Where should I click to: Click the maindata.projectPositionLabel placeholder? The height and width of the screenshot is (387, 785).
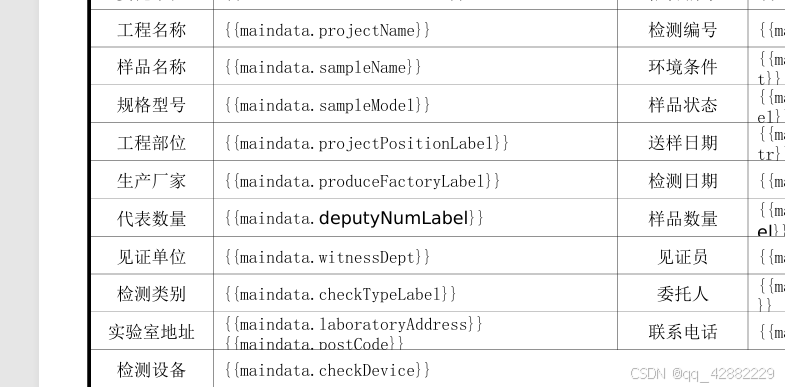click(x=367, y=143)
